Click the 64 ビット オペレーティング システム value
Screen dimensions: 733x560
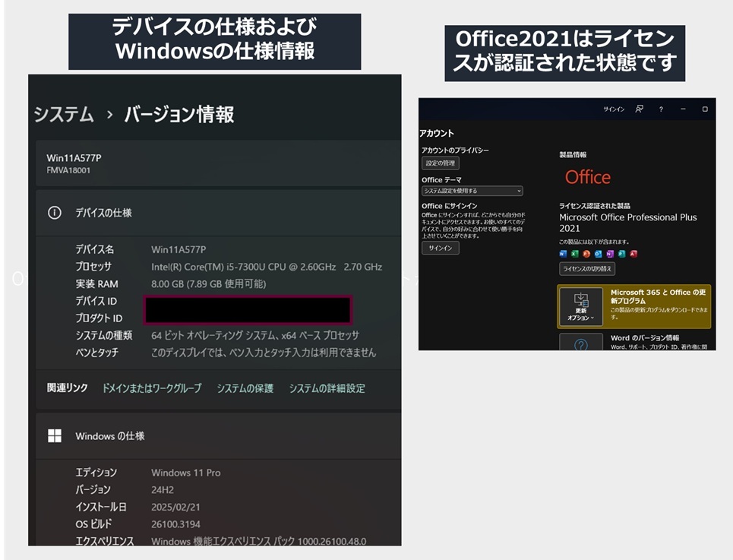tap(255, 335)
